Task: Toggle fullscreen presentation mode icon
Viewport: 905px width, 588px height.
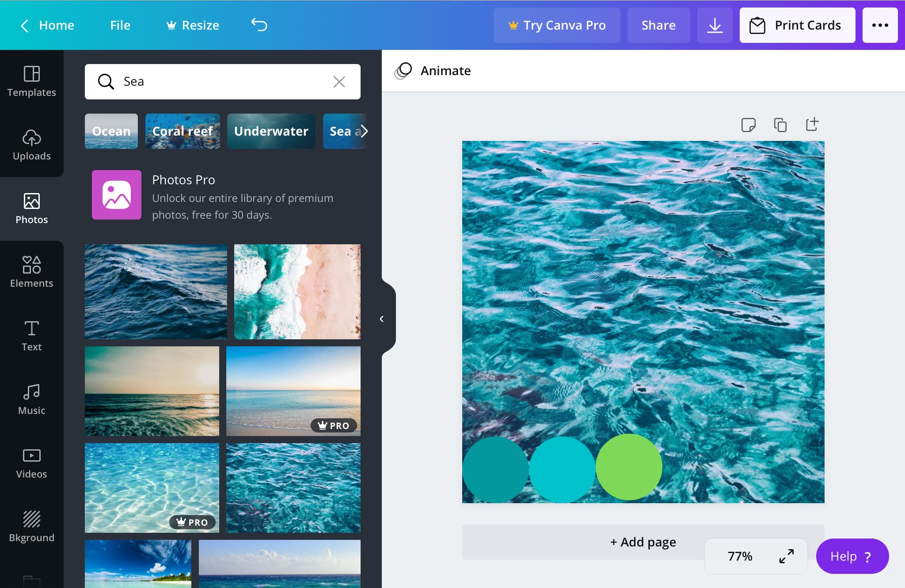Action: (x=786, y=556)
